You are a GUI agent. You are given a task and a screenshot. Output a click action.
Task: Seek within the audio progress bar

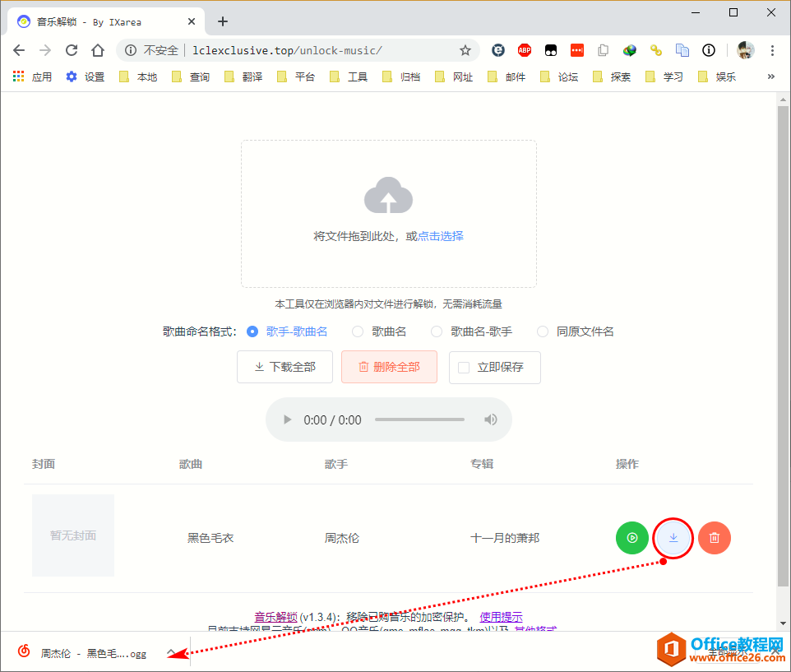(x=419, y=419)
